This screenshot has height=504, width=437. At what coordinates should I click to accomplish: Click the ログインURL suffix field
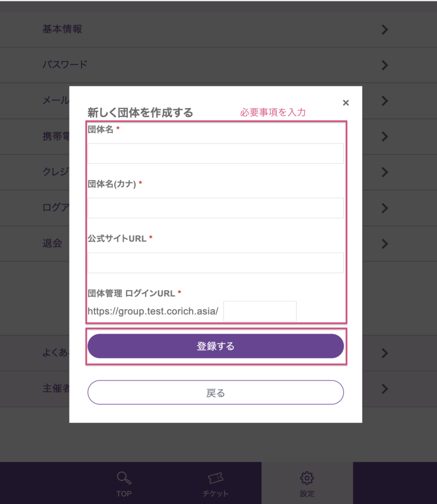pos(260,312)
